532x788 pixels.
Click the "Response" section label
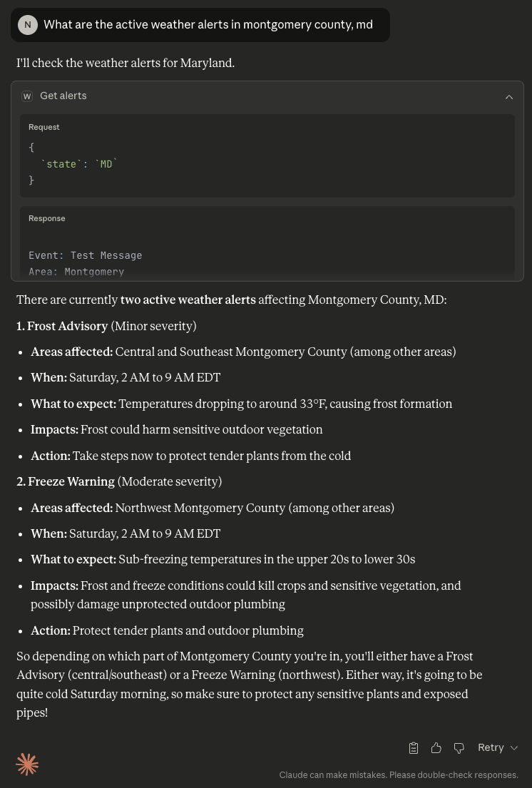(x=47, y=218)
